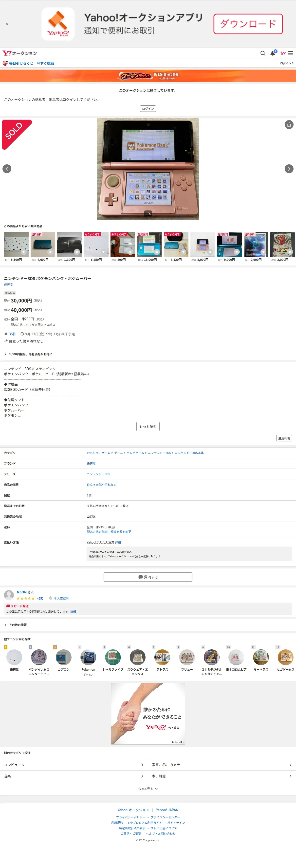Select the アトラス brand icon

[162, 657]
